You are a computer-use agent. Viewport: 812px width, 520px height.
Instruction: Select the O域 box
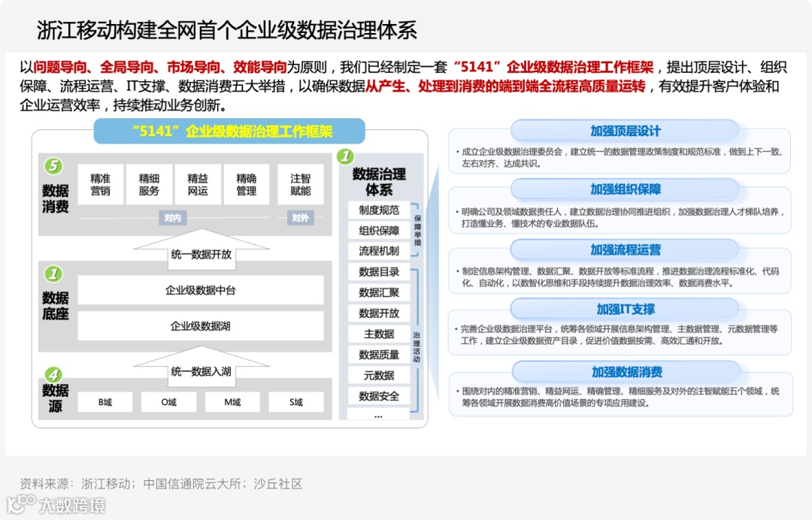pos(169,402)
